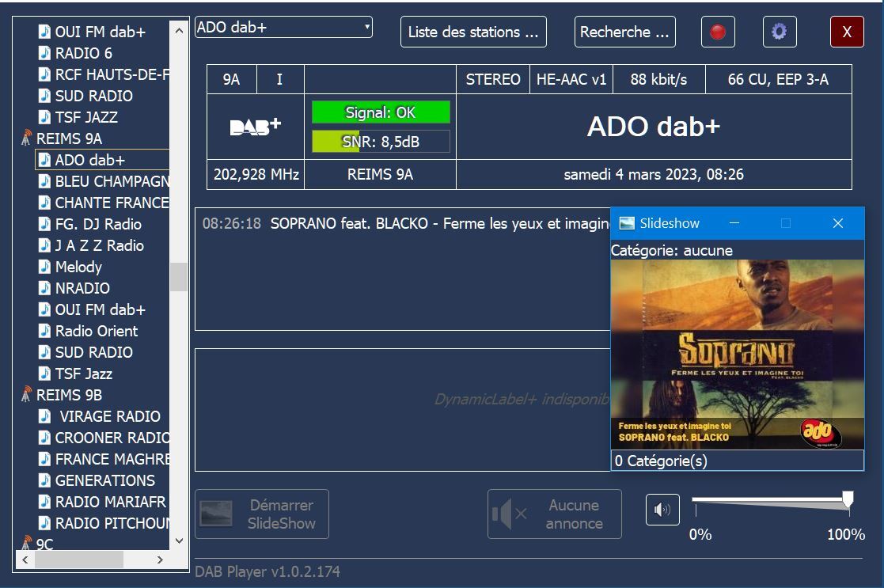The image size is (884, 588).
Task: Select RADIO 6 station
Action: [x=83, y=54]
